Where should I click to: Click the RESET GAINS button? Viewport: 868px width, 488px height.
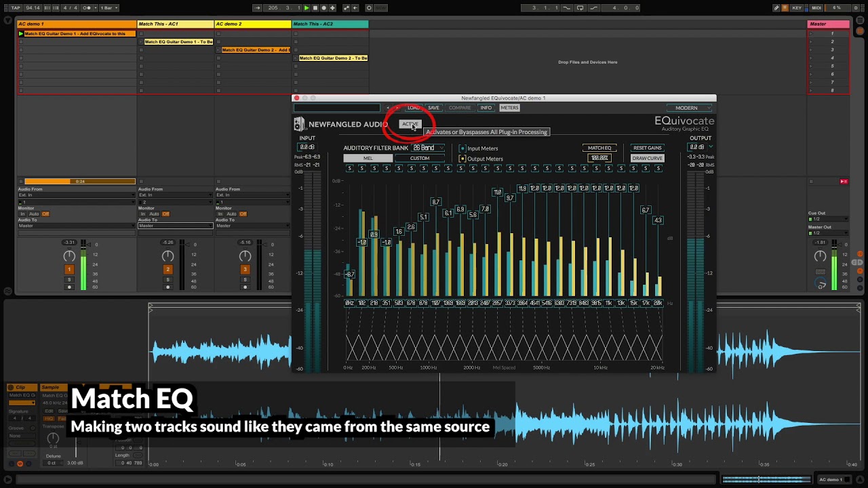click(647, 148)
